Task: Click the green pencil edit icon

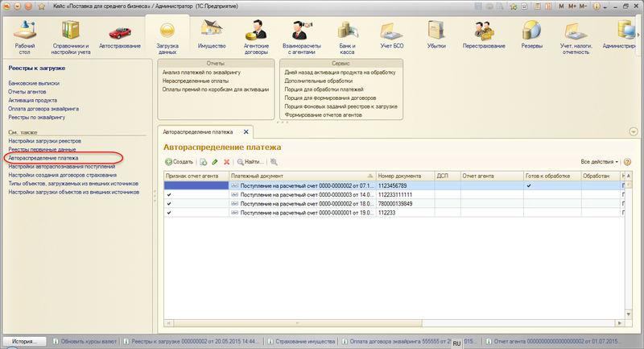Action: click(215, 162)
